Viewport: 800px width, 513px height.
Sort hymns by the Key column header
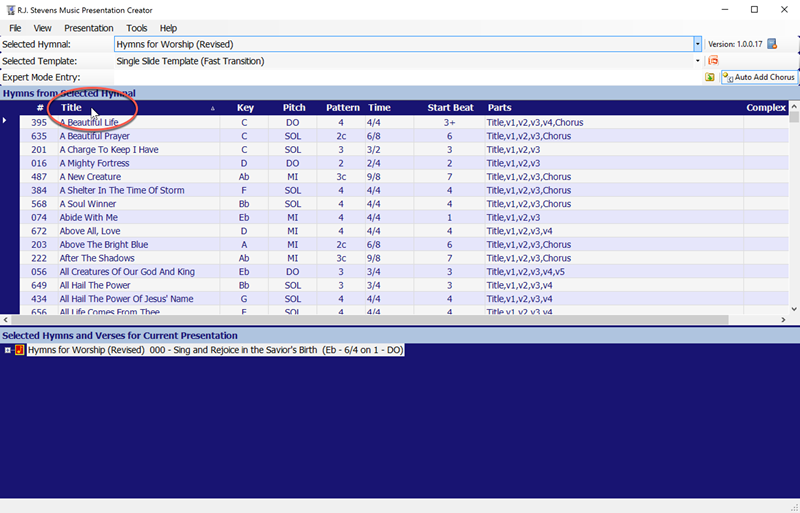point(245,108)
